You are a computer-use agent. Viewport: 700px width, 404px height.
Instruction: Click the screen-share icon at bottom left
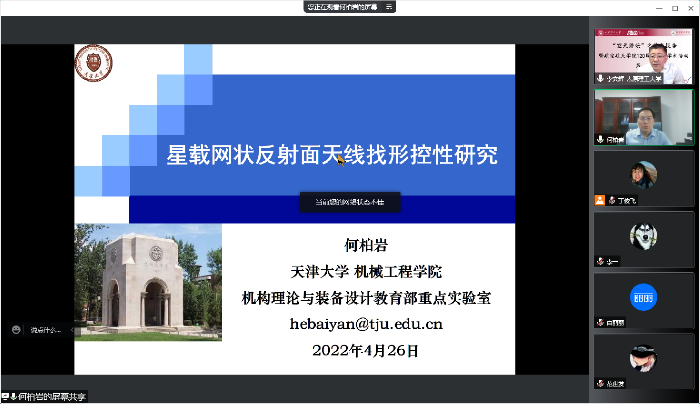[6, 397]
